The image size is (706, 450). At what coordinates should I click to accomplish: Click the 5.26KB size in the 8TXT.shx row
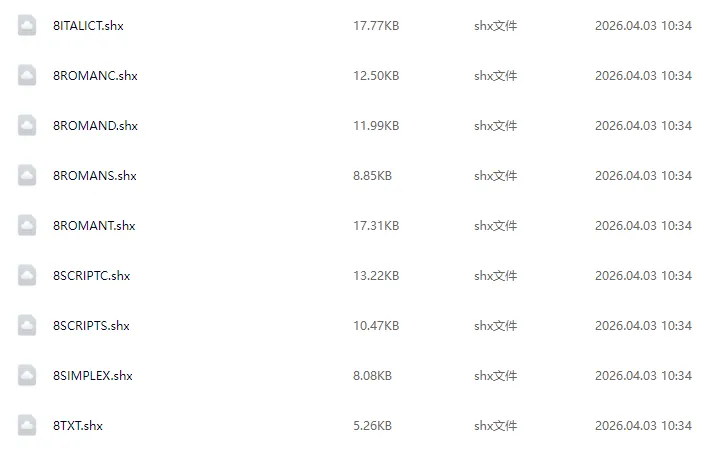[x=372, y=426]
